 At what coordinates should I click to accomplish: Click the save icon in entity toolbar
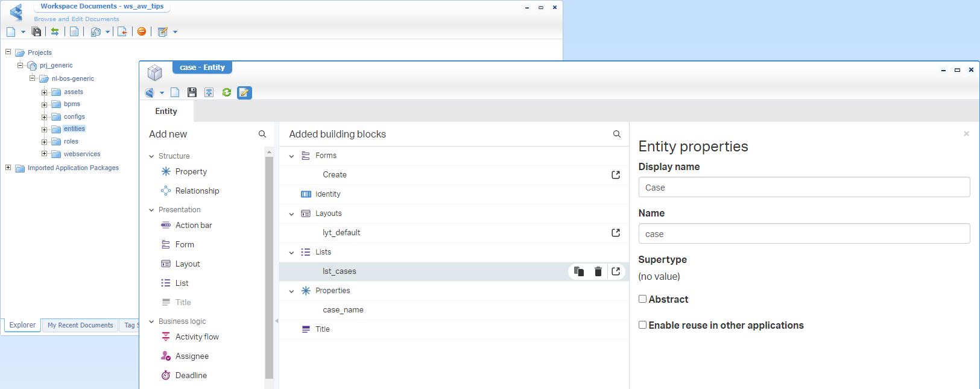192,92
